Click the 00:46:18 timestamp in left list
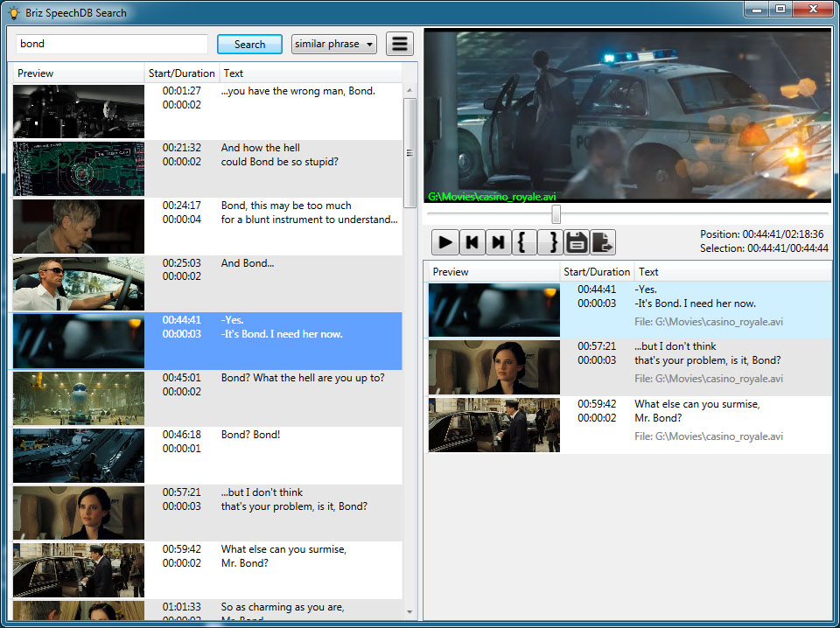The image size is (840, 628). pos(182,435)
